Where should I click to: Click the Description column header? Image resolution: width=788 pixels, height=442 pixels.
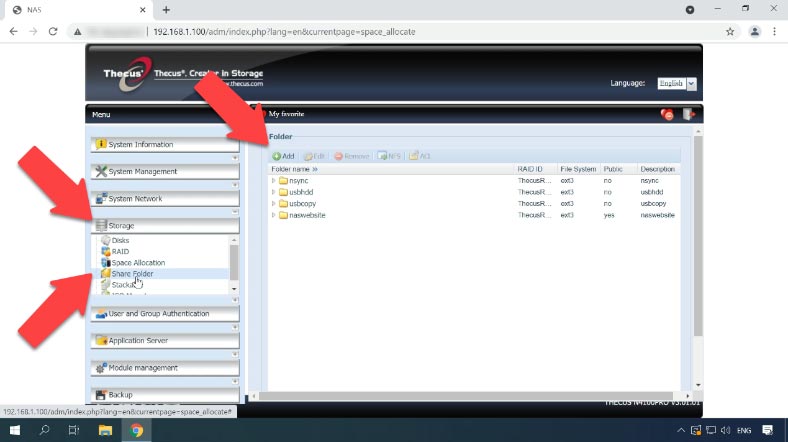(x=658, y=169)
